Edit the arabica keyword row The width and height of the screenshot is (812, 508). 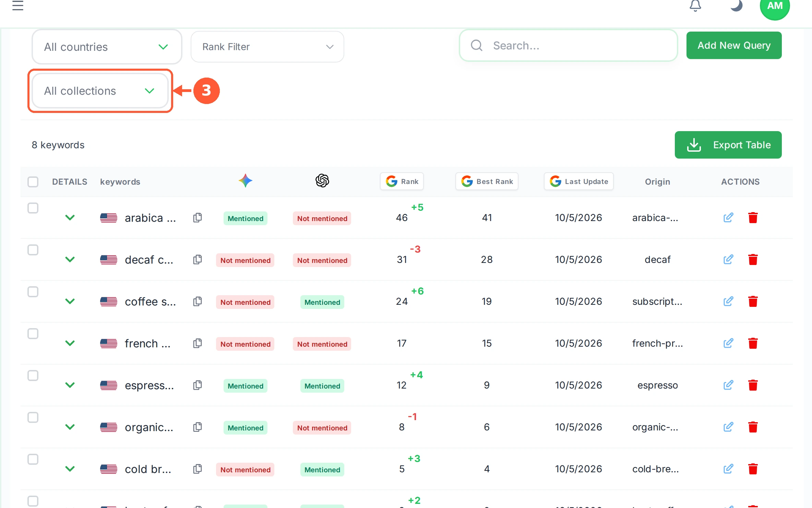(728, 218)
